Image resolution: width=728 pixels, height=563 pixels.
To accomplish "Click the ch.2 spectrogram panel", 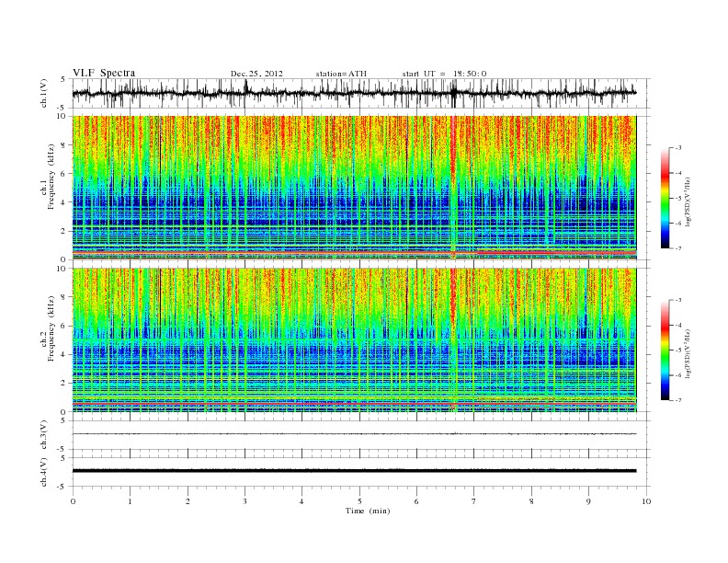I will tap(354, 340).
